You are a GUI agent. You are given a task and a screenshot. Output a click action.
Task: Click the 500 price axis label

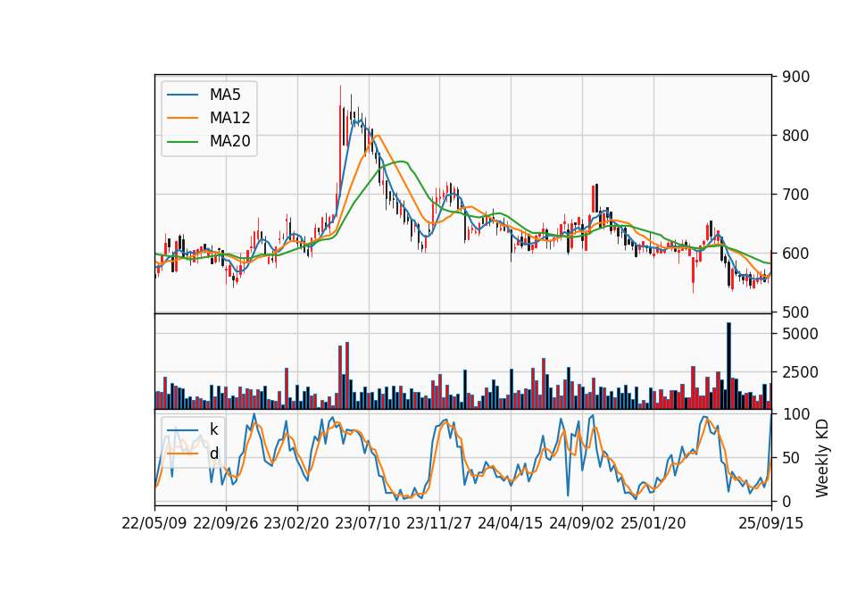(795, 312)
